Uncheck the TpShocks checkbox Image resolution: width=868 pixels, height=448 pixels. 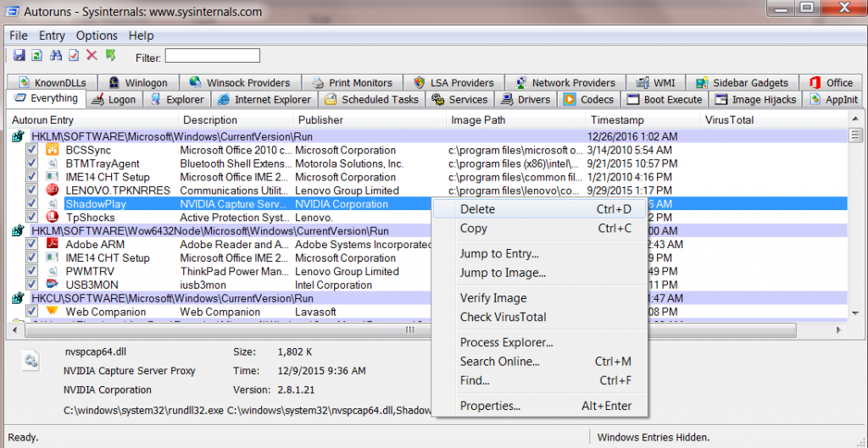tap(31, 218)
